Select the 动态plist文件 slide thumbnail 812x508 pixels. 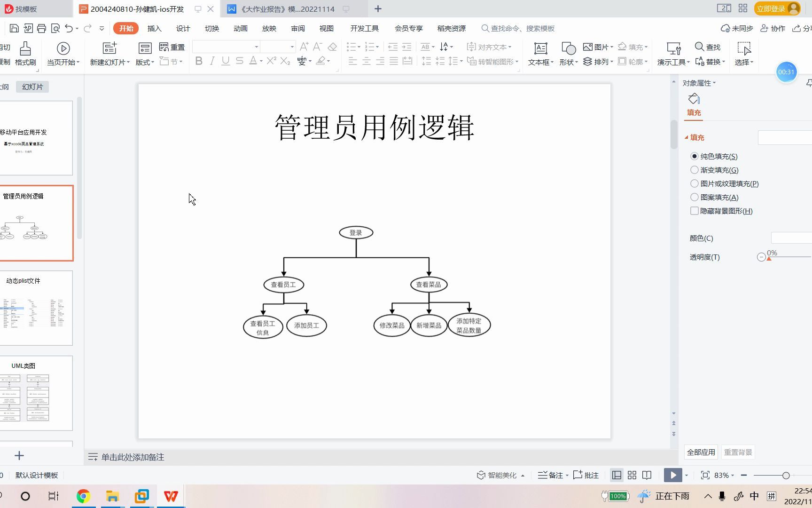(37, 308)
